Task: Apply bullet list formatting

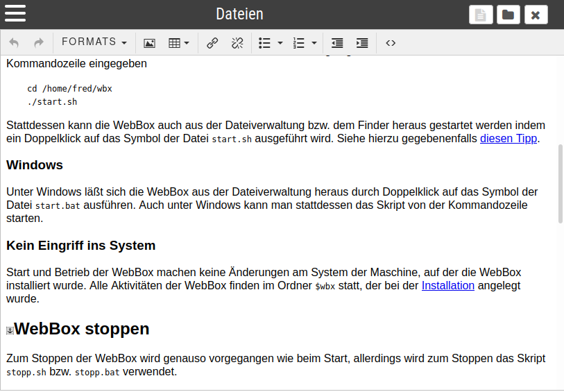Action: [x=264, y=43]
